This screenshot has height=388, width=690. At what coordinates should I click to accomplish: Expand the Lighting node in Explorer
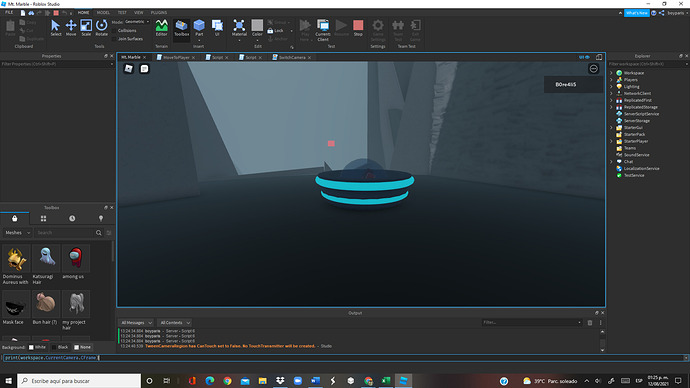click(611, 87)
